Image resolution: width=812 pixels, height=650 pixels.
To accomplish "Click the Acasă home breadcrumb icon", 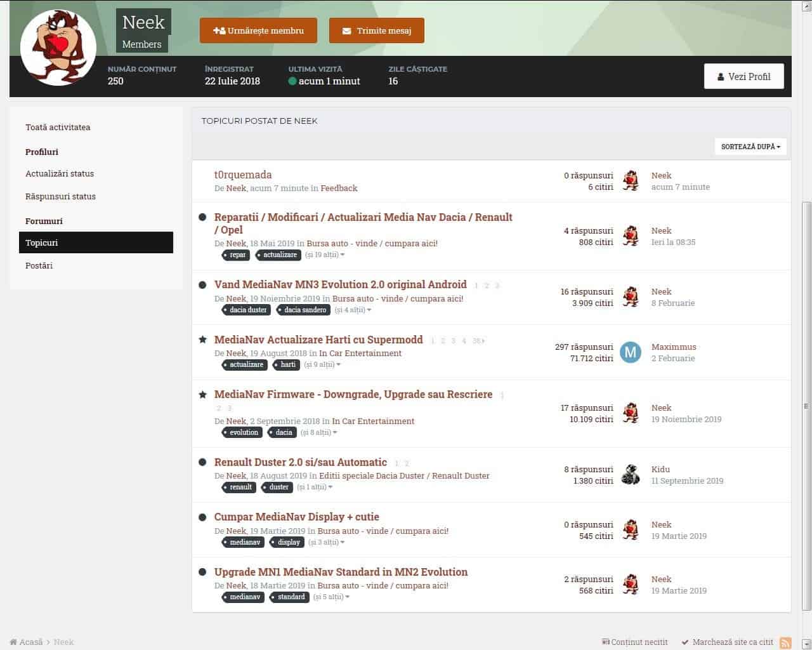I will [13, 642].
